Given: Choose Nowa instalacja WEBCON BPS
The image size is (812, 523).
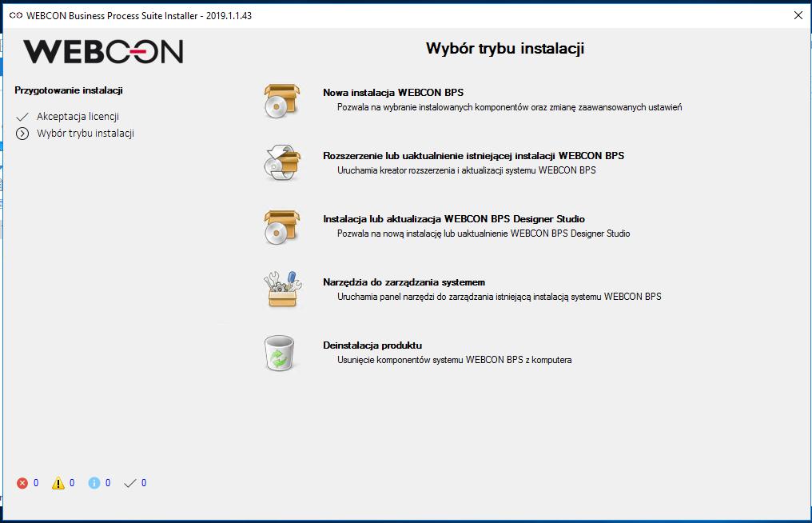Looking at the screenshot, I should click(393, 93).
